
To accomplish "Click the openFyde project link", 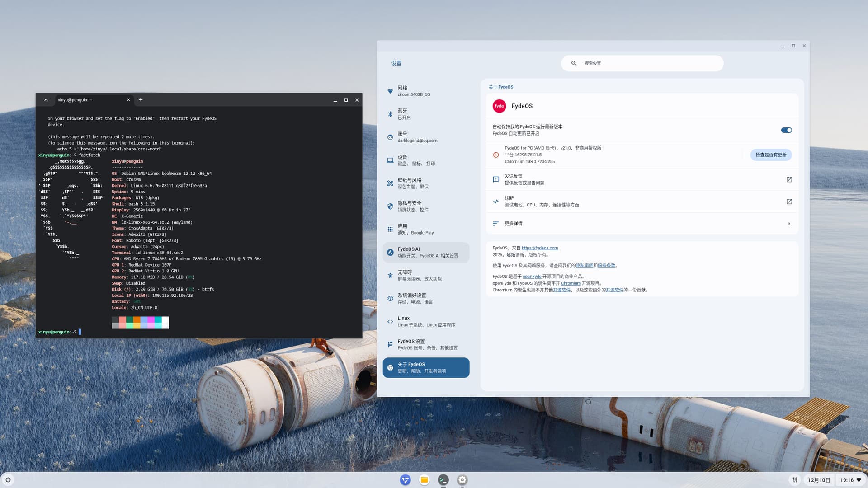I will tap(532, 277).
